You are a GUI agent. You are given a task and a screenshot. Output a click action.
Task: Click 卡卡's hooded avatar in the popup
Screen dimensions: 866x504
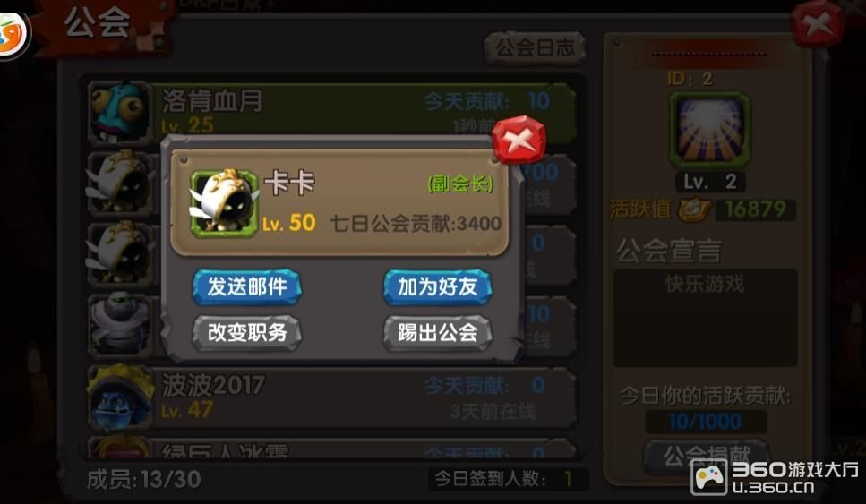coord(224,202)
